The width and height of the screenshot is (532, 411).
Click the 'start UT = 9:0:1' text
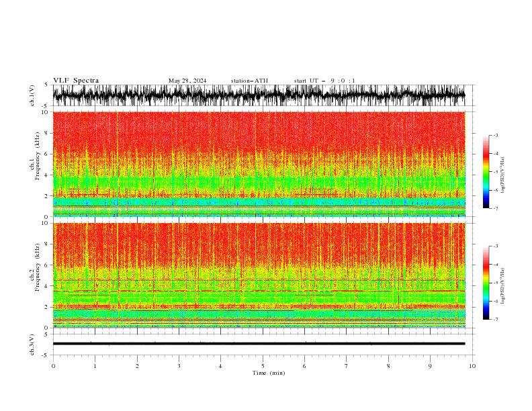(324, 81)
